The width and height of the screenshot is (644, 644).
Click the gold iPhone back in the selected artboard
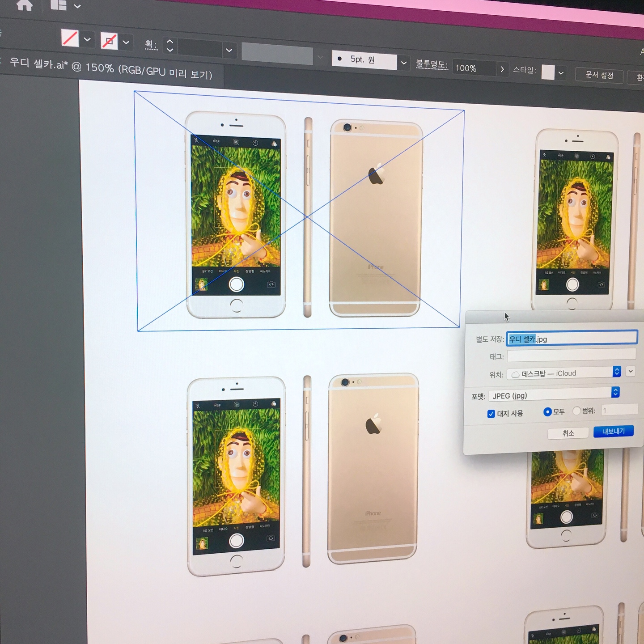click(x=376, y=218)
